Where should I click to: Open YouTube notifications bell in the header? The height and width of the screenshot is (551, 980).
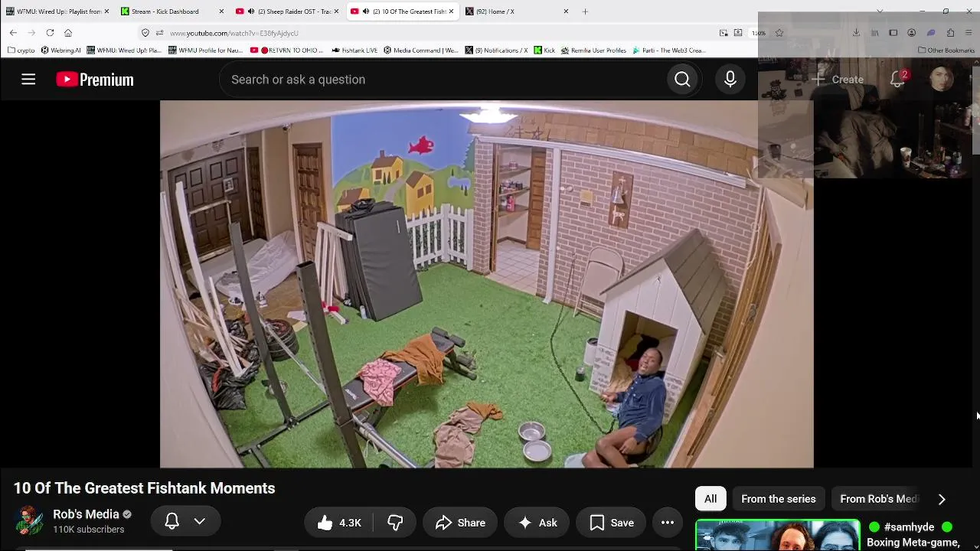897,80
